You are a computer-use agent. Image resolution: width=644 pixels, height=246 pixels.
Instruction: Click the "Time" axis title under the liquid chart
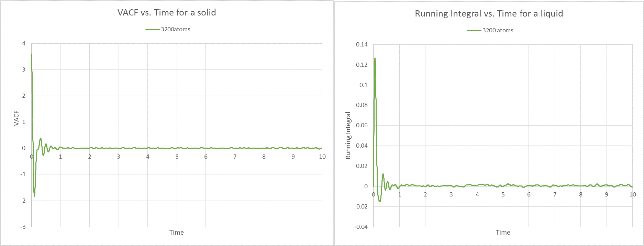[503, 233]
